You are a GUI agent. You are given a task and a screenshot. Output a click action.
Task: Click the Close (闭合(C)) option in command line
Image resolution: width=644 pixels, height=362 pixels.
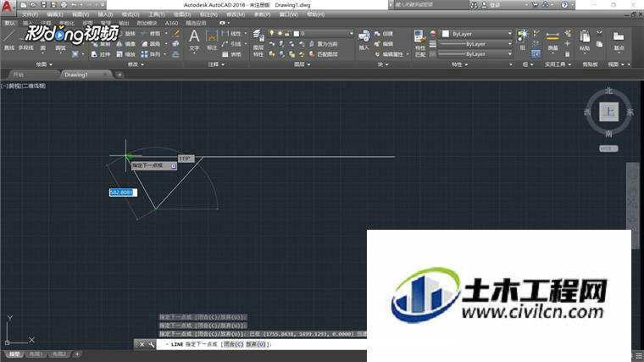point(233,344)
